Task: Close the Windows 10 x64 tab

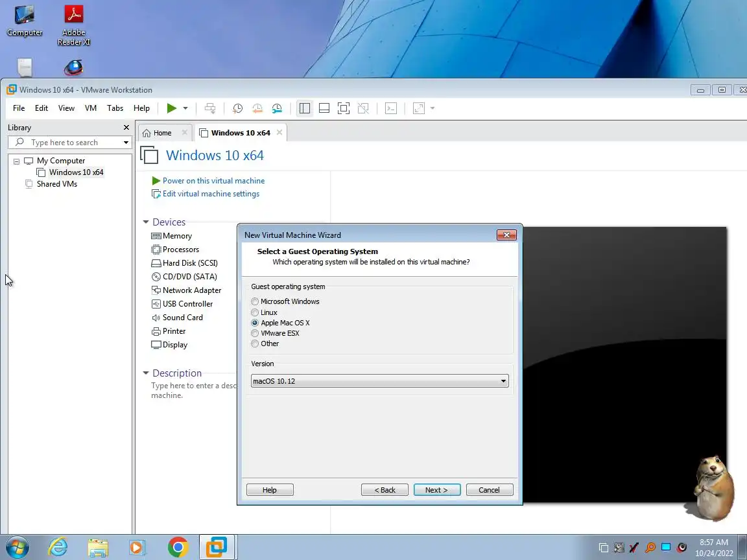Action: click(279, 132)
